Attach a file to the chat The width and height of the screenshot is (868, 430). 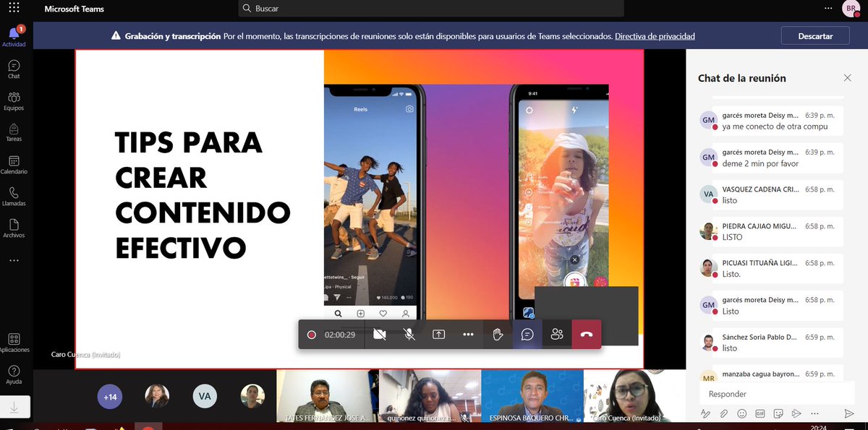(723, 413)
